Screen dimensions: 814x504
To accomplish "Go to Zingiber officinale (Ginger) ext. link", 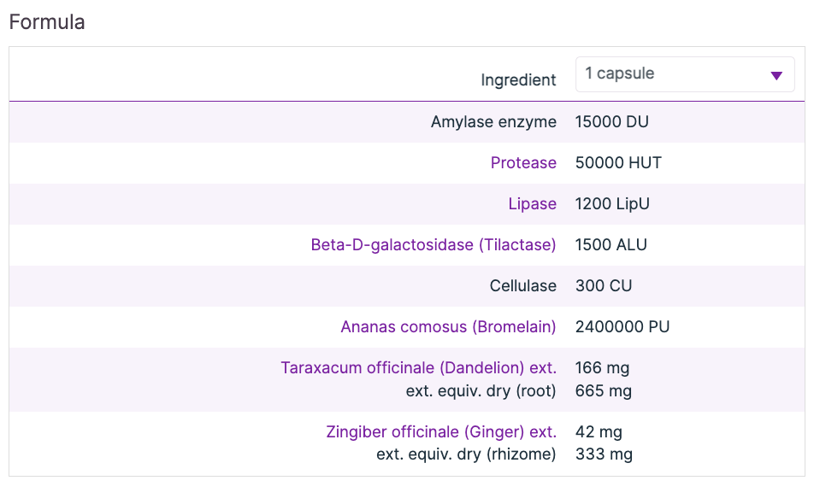I will 441,432.
